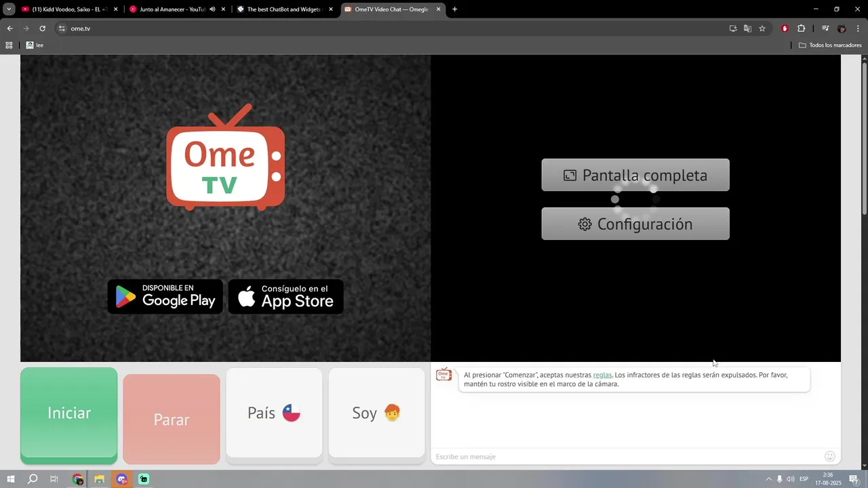The image size is (868, 488).
Task: Reload the ome.tv page
Action: [42, 28]
